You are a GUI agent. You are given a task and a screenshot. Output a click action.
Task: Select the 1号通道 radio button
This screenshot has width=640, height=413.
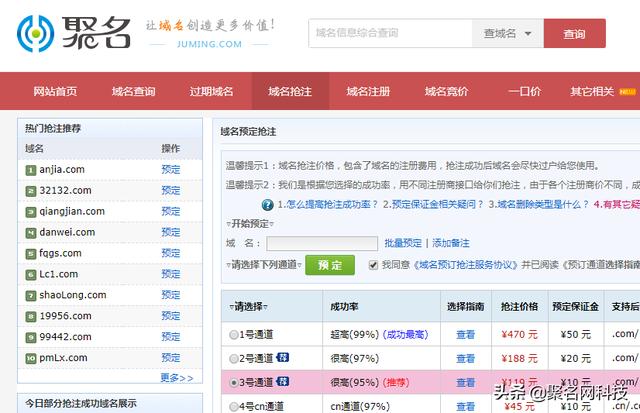point(234,335)
